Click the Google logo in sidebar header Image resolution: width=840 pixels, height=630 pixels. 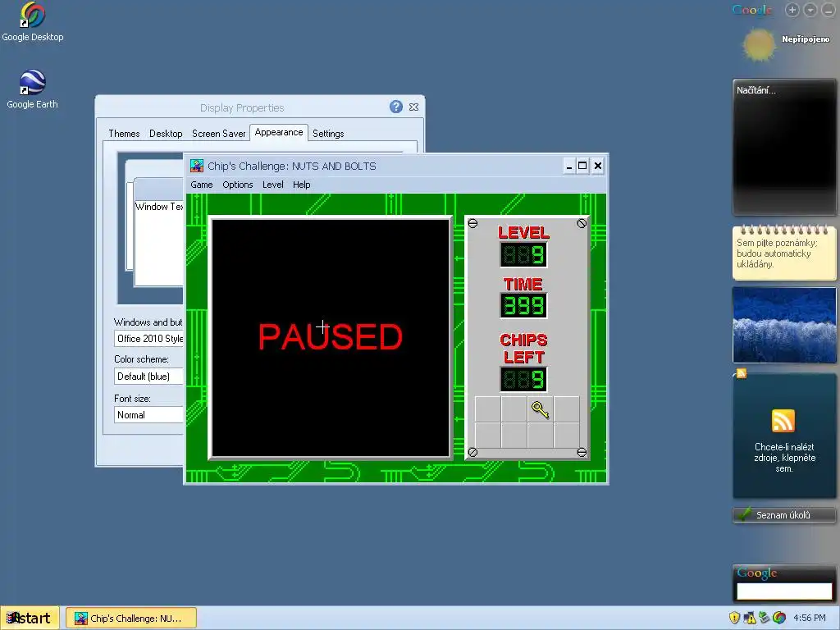tap(752, 10)
